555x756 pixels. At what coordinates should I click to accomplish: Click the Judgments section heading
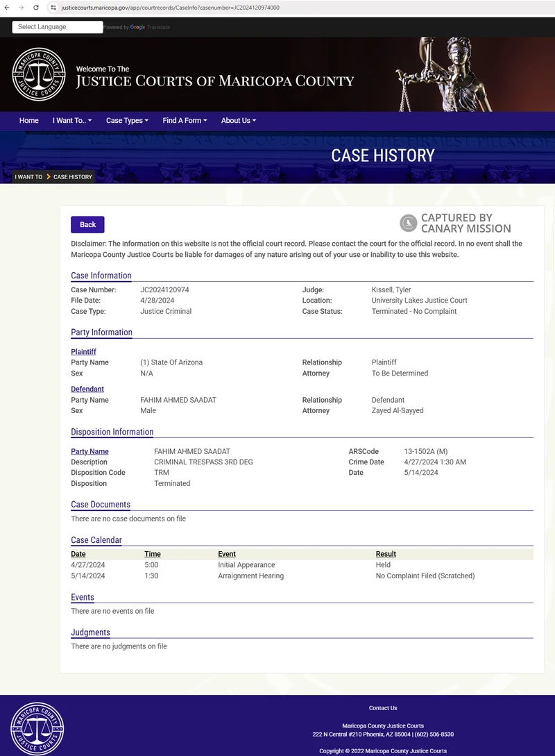coord(91,632)
